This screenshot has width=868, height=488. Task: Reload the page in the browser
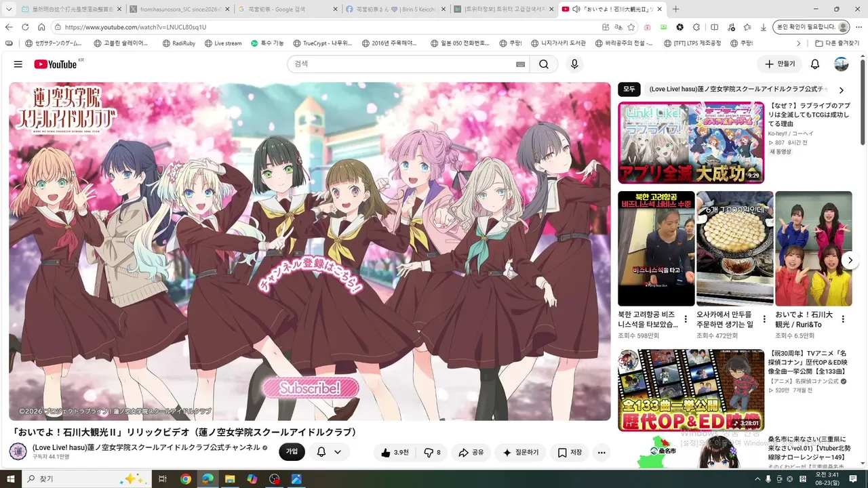[25, 27]
